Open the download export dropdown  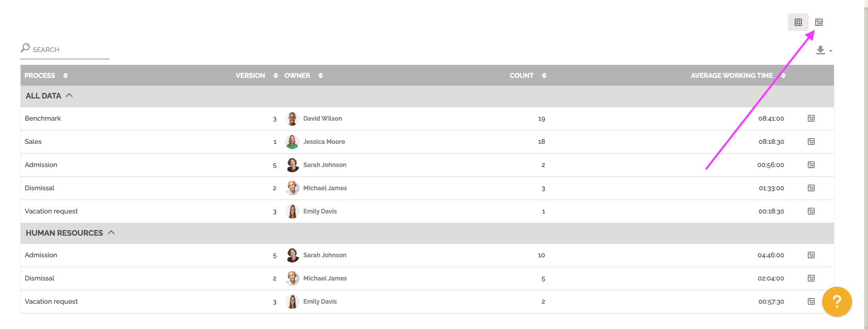click(824, 51)
